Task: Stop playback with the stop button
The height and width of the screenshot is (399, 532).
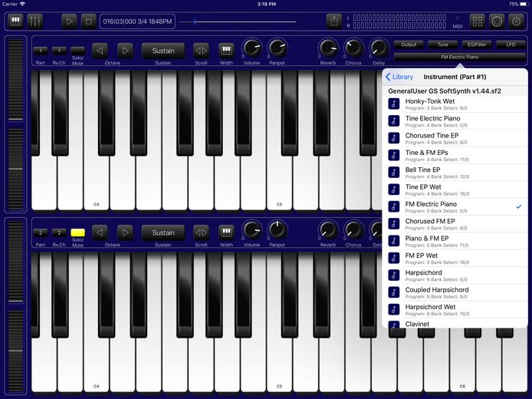Action: 89,21
